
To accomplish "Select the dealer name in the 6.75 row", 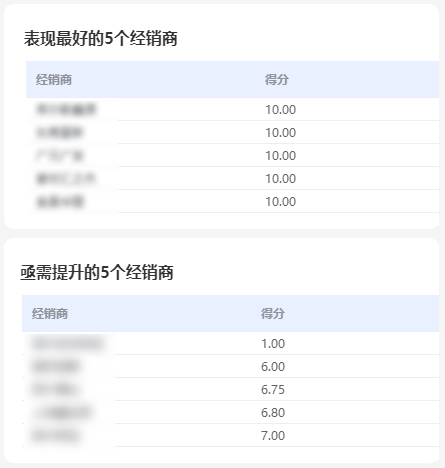I will click(x=55, y=390).
